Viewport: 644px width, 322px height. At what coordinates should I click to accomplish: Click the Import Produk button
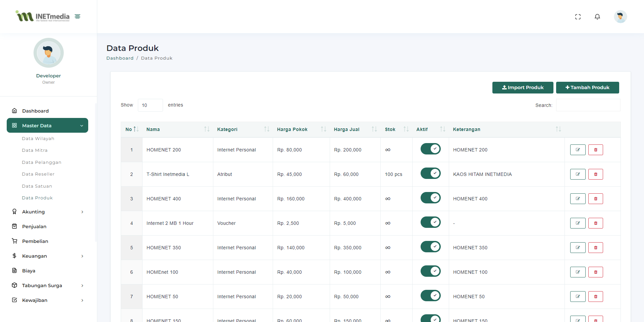pos(523,87)
